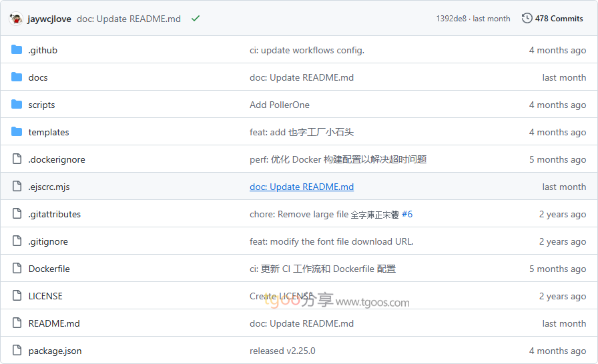
Task: Click the docs folder icon
Action: coord(17,77)
